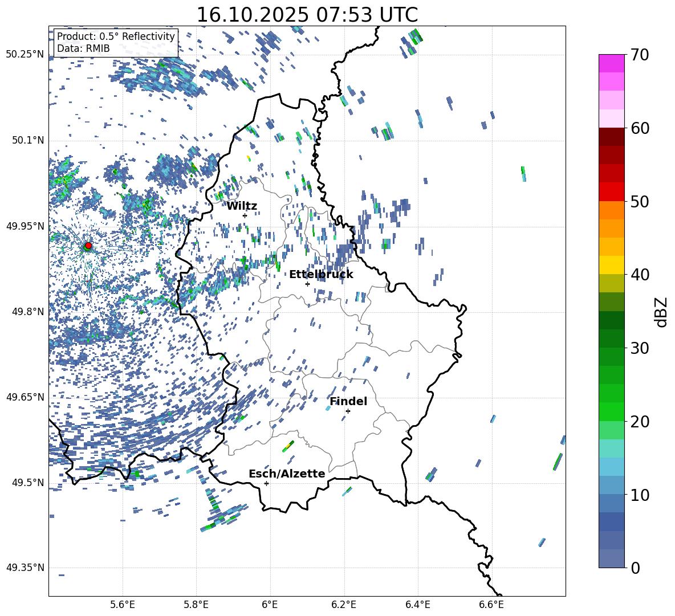Select the Esch/Alzette station cross marker

[x=266, y=483]
